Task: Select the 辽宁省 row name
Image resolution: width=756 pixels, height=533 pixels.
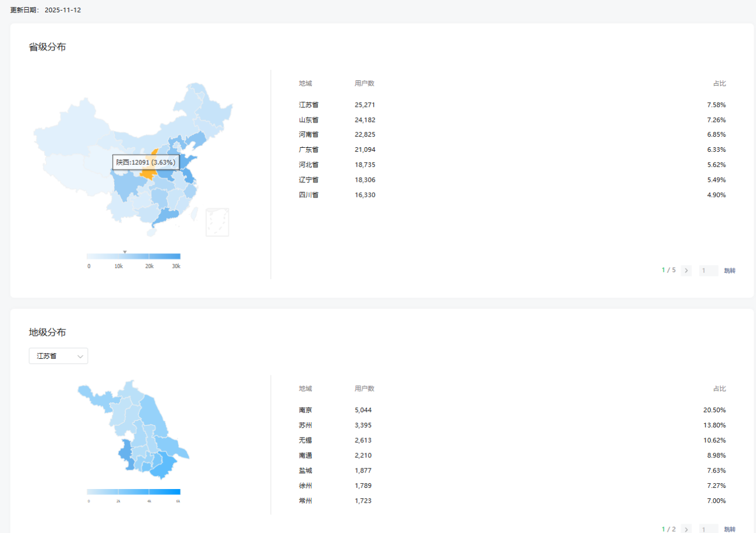Action: click(308, 179)
